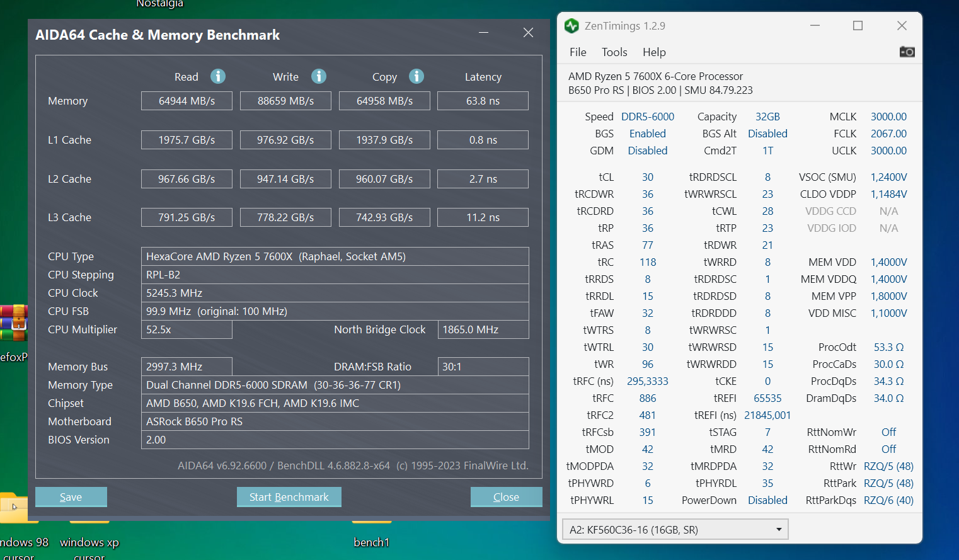959x560 pixels.
Task: Click the CPU FSB field 99.9 MHz
Action: pos(335,311)
